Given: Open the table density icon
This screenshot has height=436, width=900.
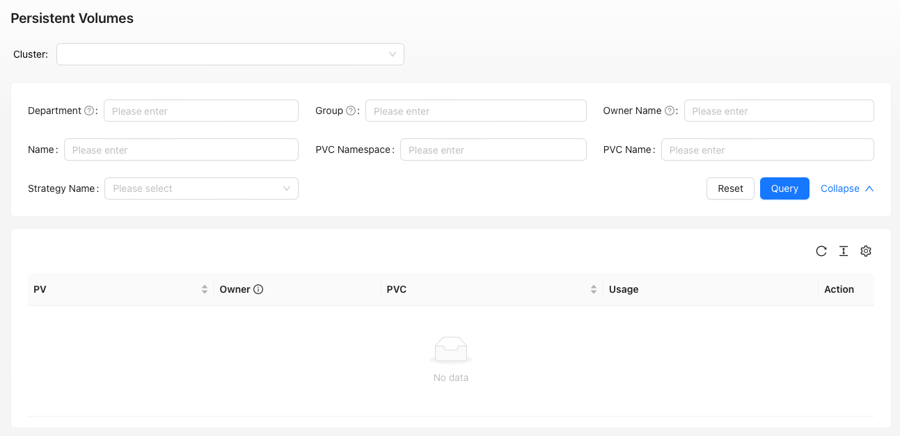Looking at the screenshot, I should [x=843, y=251].
